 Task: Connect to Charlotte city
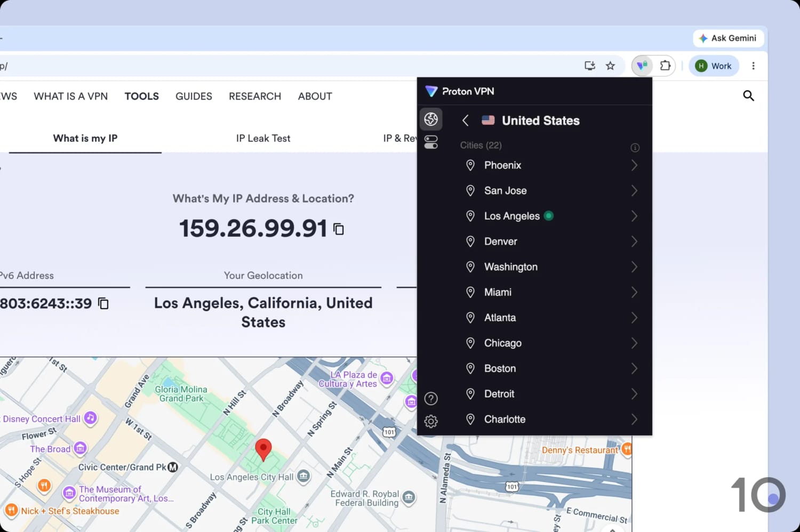pos(505,420)
